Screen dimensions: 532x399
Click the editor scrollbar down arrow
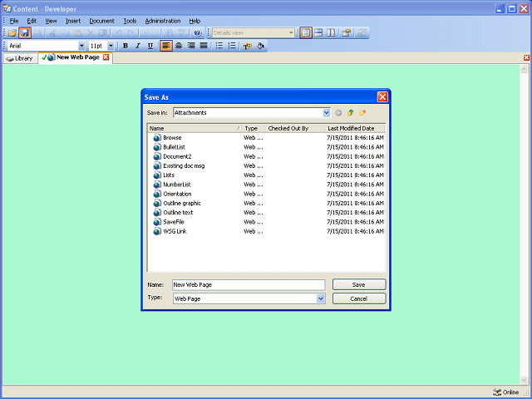pyautogui.click(x=524, y=381)
